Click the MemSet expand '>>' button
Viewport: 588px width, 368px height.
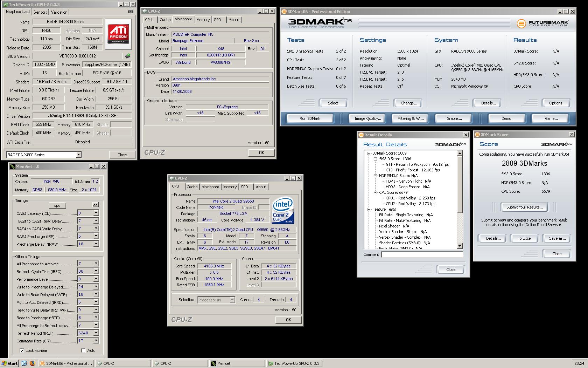[95, 205]
